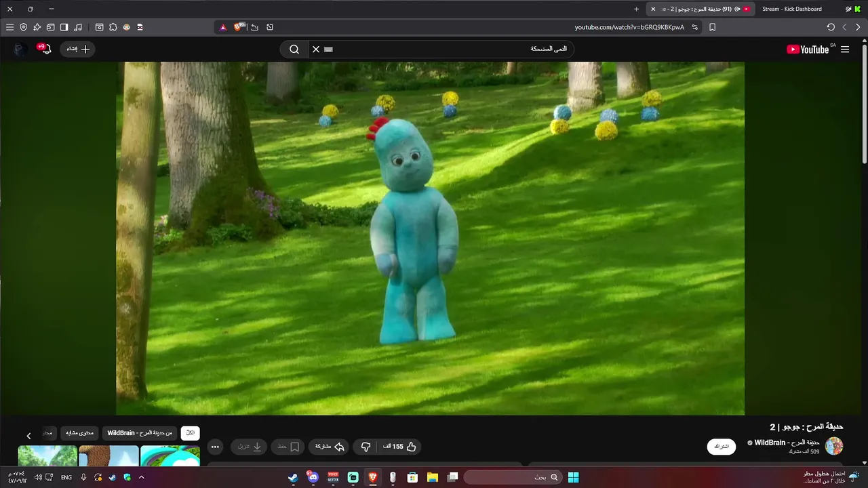Image resolution: width=868 pixels, height=488 pixels.
Task: Select the محتوى مشابه chip
Action: pos(79,432)
